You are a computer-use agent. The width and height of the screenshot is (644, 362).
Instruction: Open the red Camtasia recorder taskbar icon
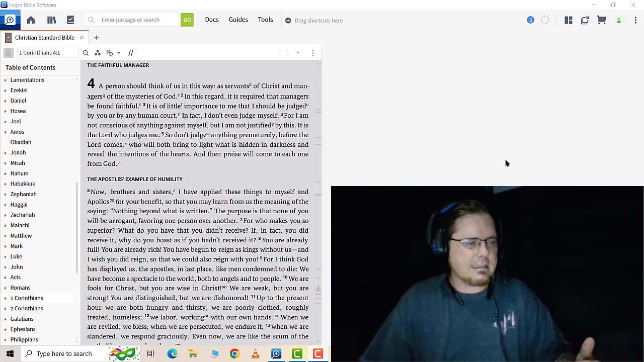coord(318,353)
